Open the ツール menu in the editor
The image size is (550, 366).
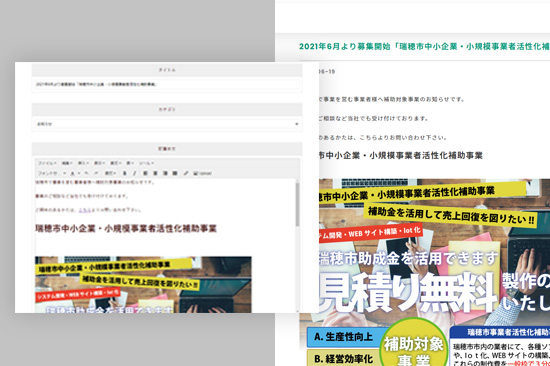click(146, 163)
